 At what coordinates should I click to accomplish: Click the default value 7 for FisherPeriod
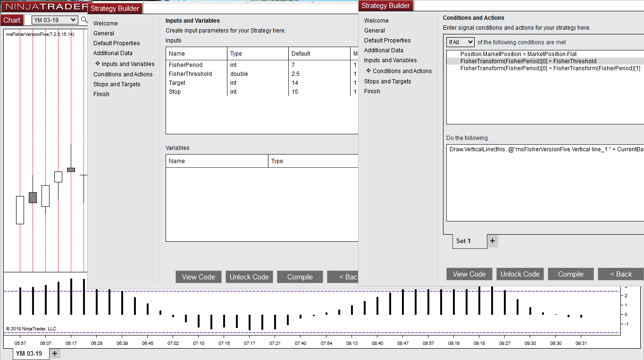pos(293,65)
